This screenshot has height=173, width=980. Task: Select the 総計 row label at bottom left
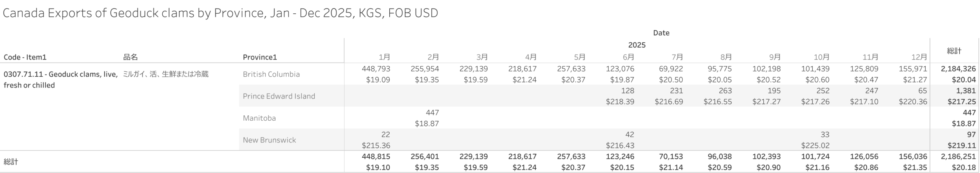coord(11,162)
